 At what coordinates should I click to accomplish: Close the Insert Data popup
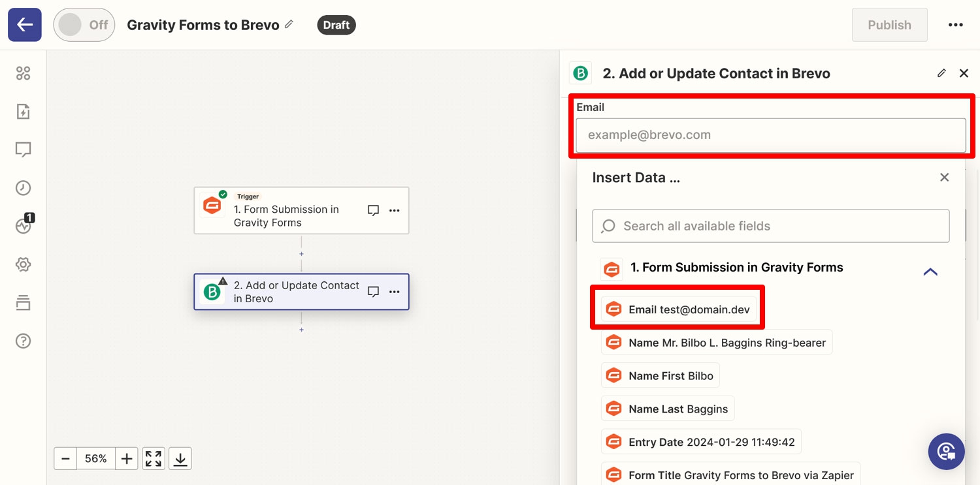[x=944, y=178]
